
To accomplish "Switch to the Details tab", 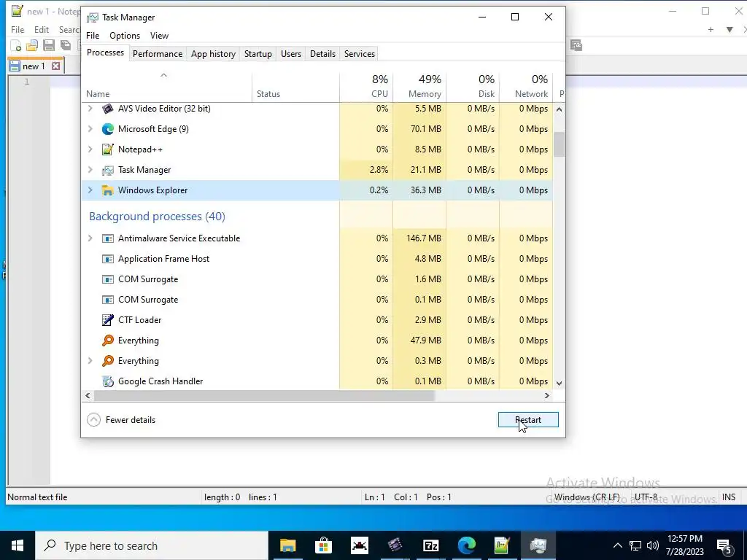I will (x=322, y=54).
